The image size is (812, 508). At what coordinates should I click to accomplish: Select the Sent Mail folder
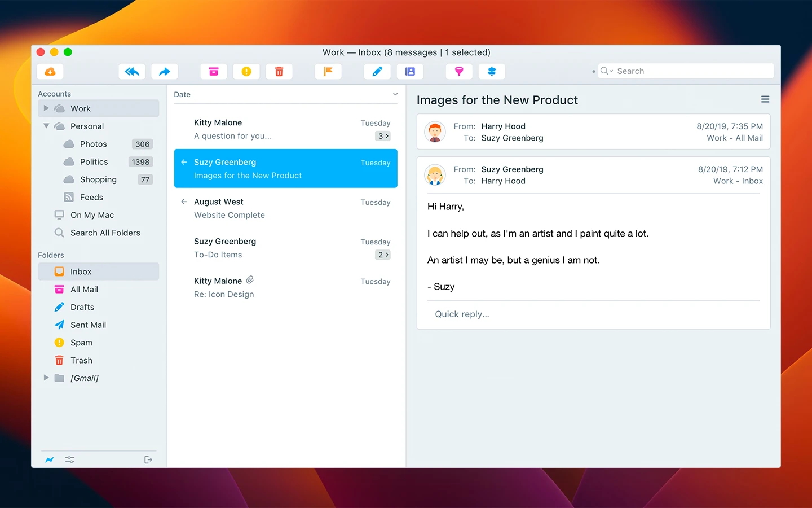(x=88, y=325)
